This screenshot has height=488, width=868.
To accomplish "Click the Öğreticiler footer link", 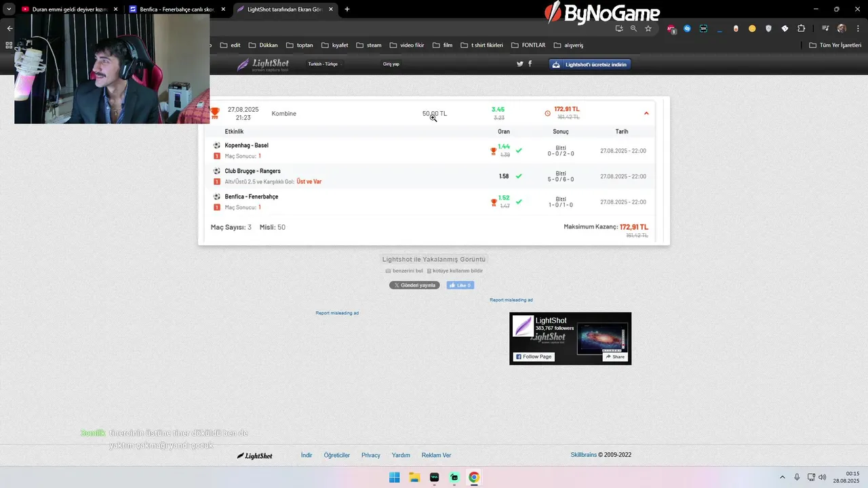I will [337, 455].
